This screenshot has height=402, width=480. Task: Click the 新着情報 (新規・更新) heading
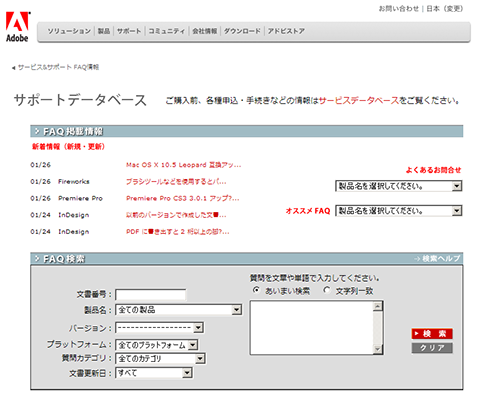(x=68, y=147)
